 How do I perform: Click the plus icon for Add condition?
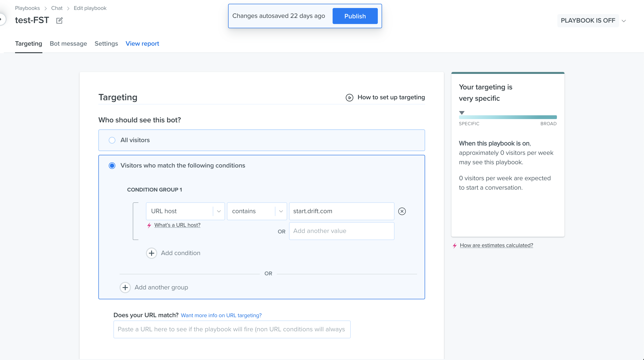pos(152,253)
